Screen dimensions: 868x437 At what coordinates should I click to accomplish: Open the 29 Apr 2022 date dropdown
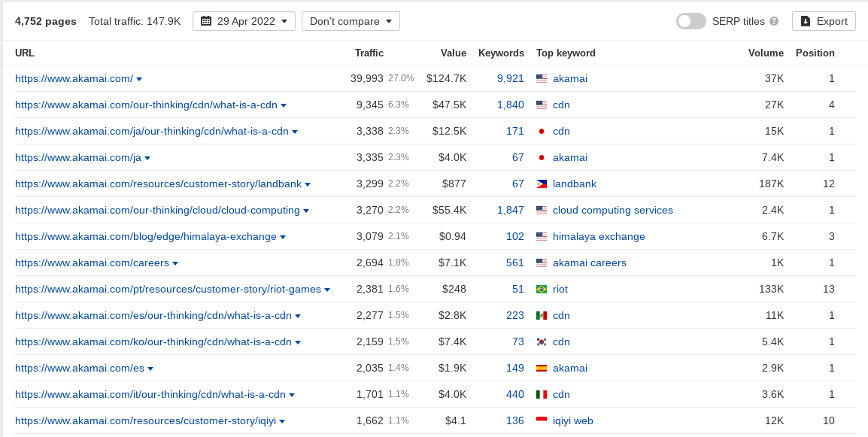tap(244, 21)
